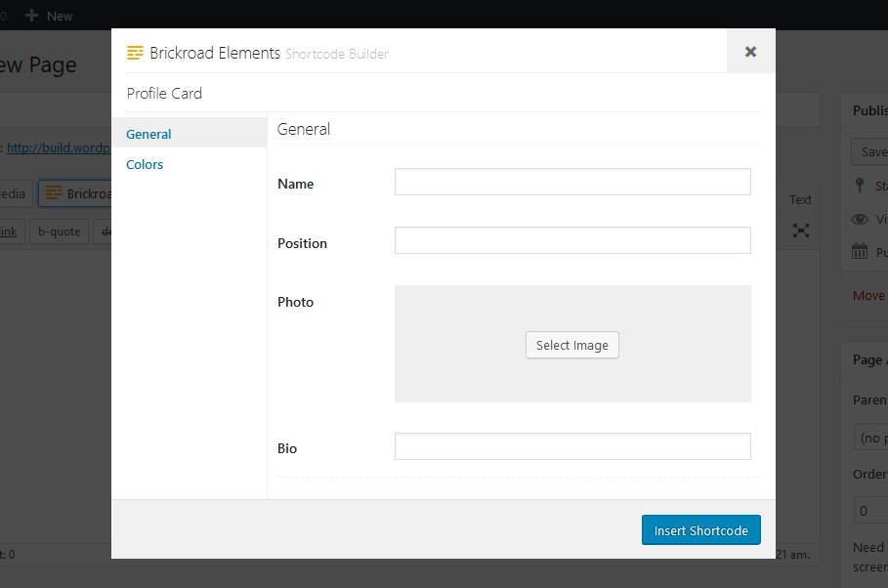The height and width of the screenshot is (588, 888).
Task: Click the status key icon in Publish box
Action: (x=860, y=186)
